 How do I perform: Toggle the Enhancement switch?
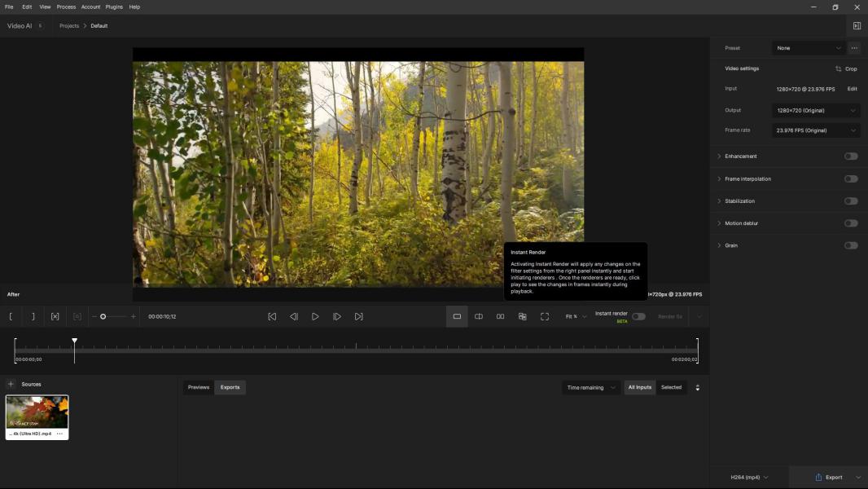pyautogui.click(x=851, y=156)
